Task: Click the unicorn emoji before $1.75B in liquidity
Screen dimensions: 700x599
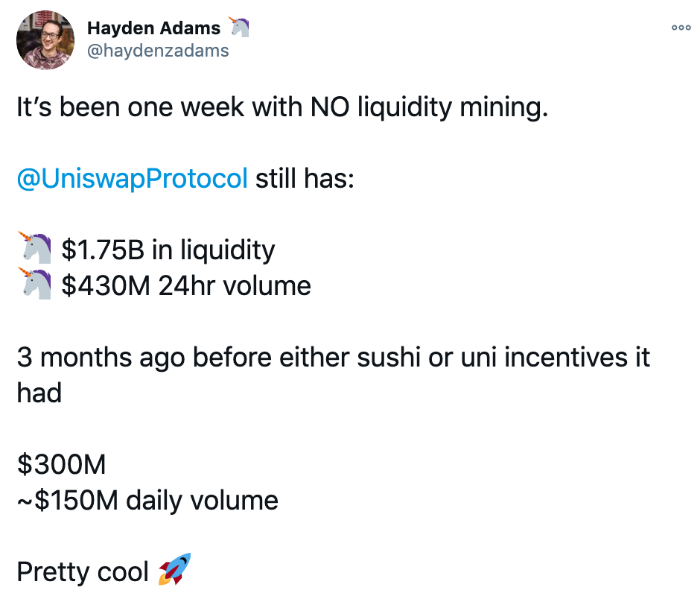Action: coord(34,247)
